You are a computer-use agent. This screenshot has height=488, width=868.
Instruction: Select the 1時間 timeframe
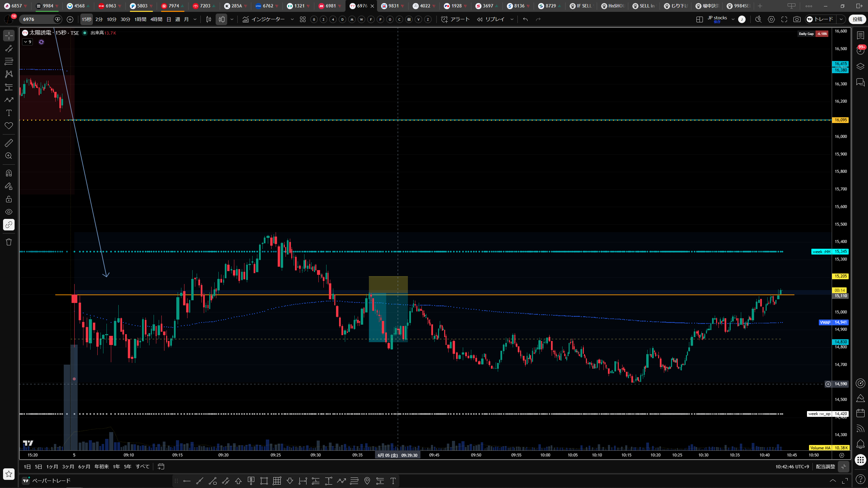(140, 19)
